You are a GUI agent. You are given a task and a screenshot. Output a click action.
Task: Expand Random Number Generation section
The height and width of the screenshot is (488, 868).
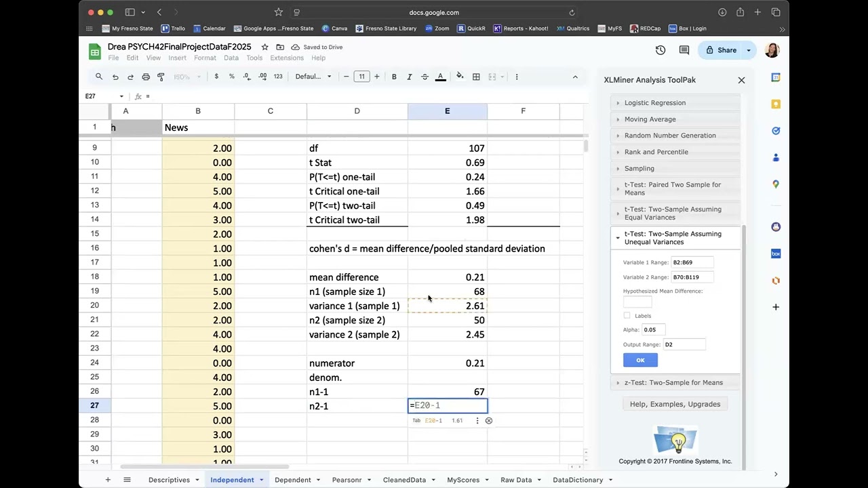pos(675,136)
